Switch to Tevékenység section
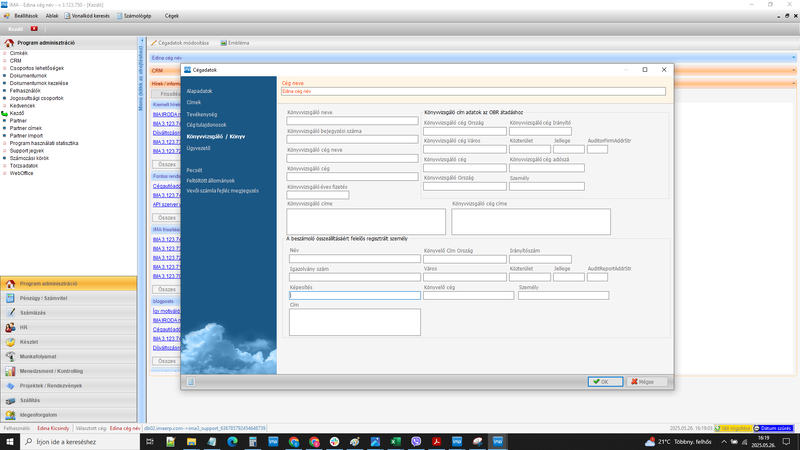The height and width of the screenshot is (450, 800). tap(202, 114)
